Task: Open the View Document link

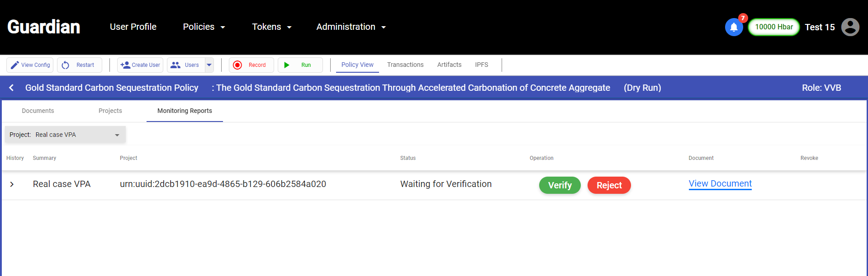Action: (720, 184)
